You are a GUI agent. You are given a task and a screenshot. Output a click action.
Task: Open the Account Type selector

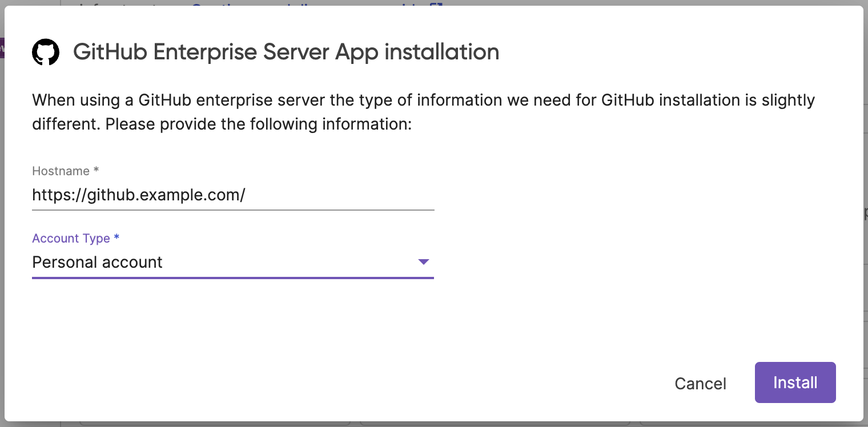pos(228,262)
